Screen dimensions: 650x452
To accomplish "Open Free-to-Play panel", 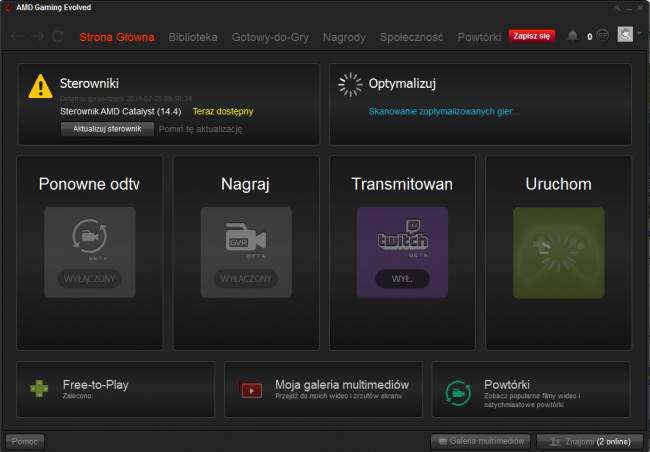I will 116,389.
